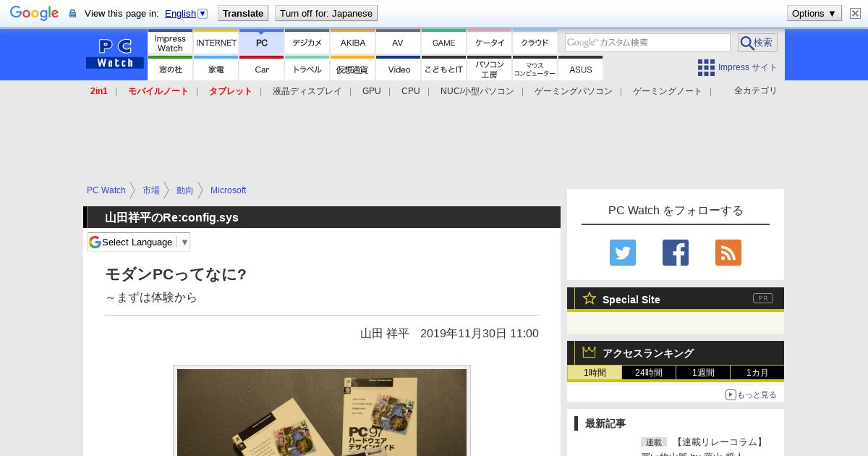The width and height of the screenshot is (868, 456).
Task: Open the デジカメ nav item
Action: pos(307,43)
